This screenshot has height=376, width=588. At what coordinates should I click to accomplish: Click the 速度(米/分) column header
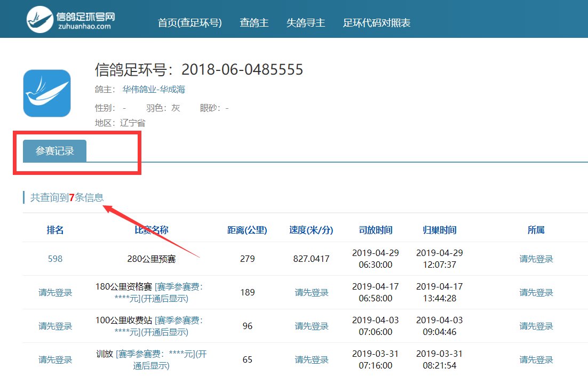pyautogui.click(x=312, y=229)
